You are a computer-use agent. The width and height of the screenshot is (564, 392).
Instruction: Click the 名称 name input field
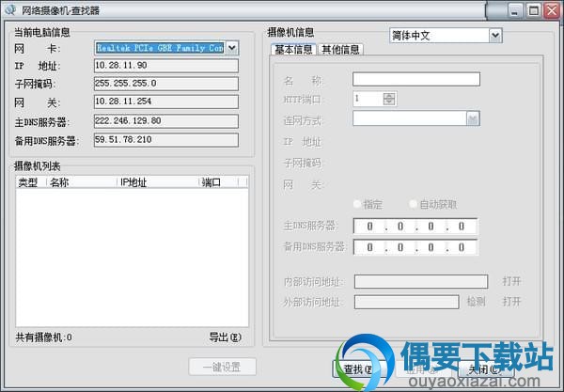coord(416,79)
